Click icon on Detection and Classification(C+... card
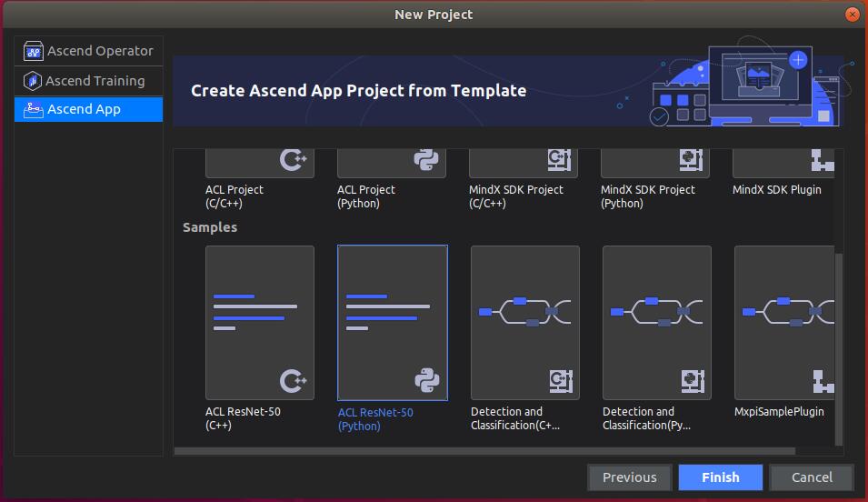Screen dimensions: 868x502 coord(561,381)
